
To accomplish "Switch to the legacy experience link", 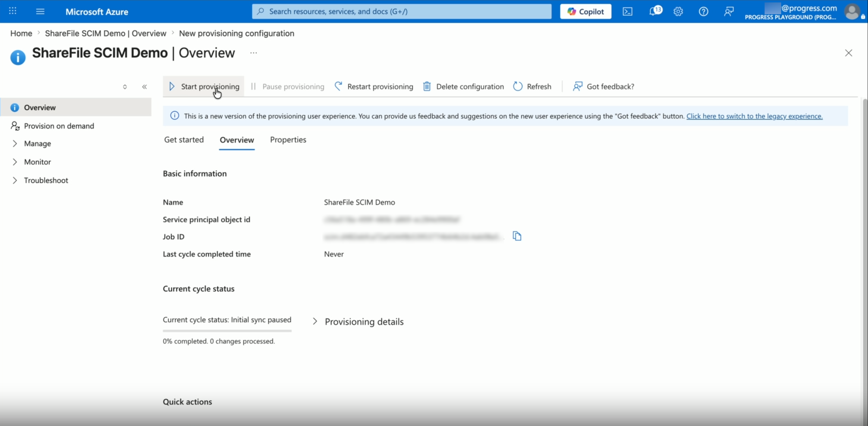I will 754,116.
